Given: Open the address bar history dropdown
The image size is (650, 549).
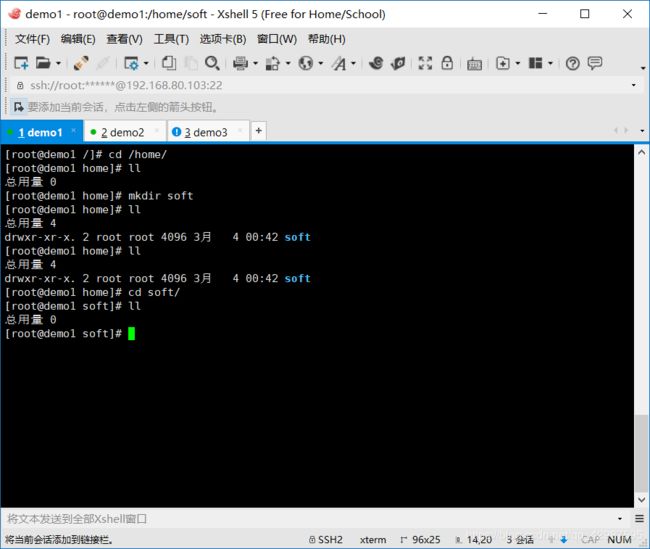Looking at the screenshot, I should 633,85.
